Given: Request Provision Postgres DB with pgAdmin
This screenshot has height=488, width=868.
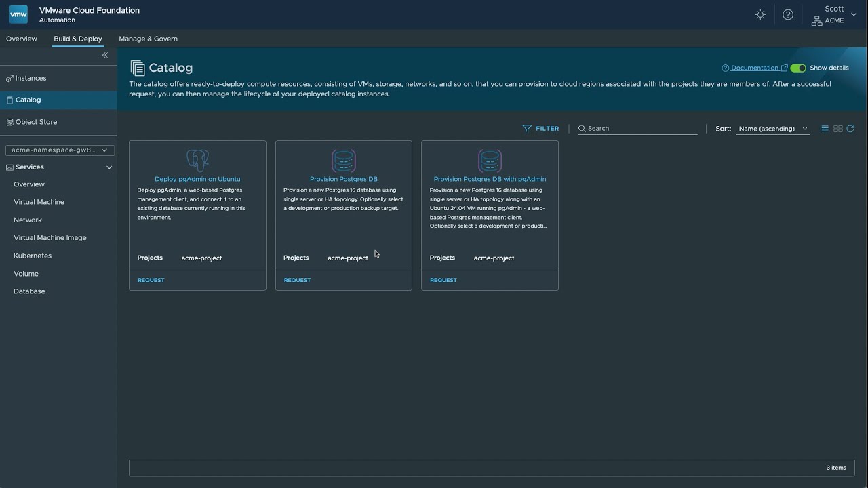Looking at the screenshot, I should point(443,280).
